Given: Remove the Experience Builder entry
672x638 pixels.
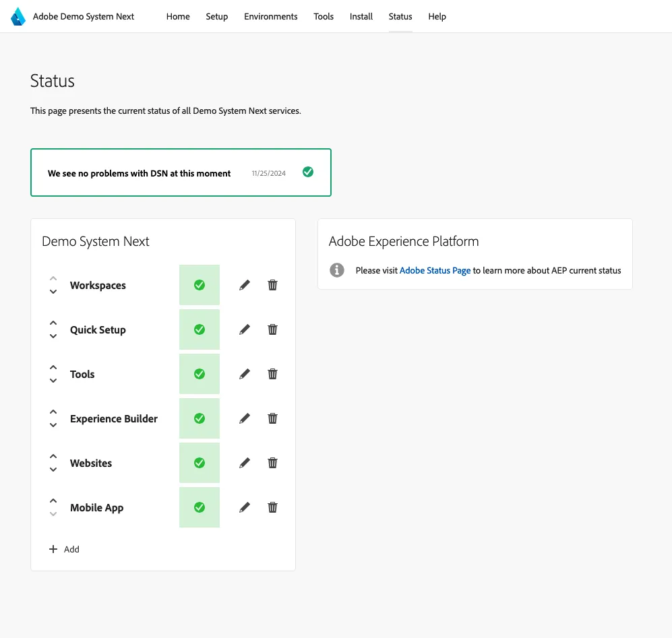Looking at the screenshot, I should 272,418.
